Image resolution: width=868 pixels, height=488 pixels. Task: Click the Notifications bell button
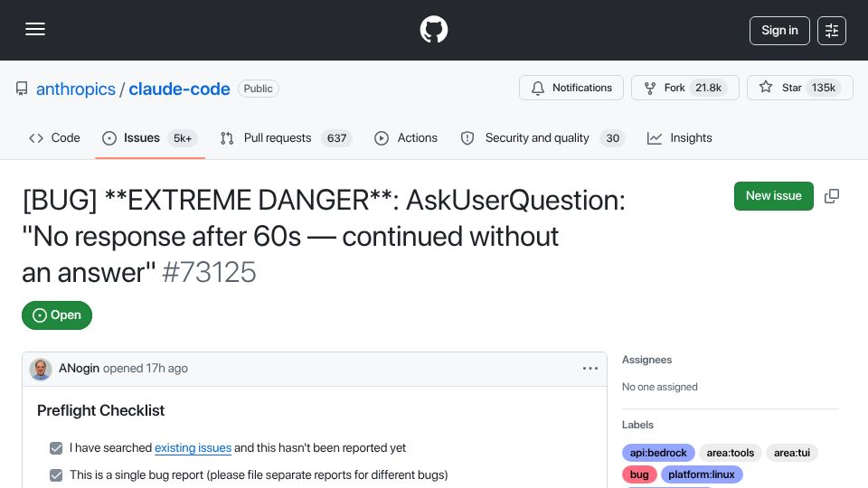571,88
